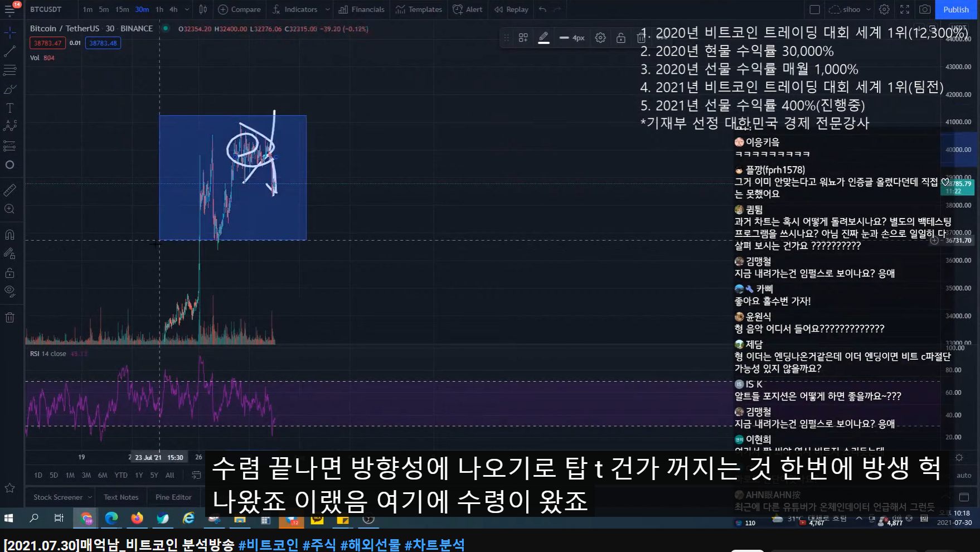Open the time axis settings gear
The width and height of the screenshot is (980, 552).
(959, 457)
